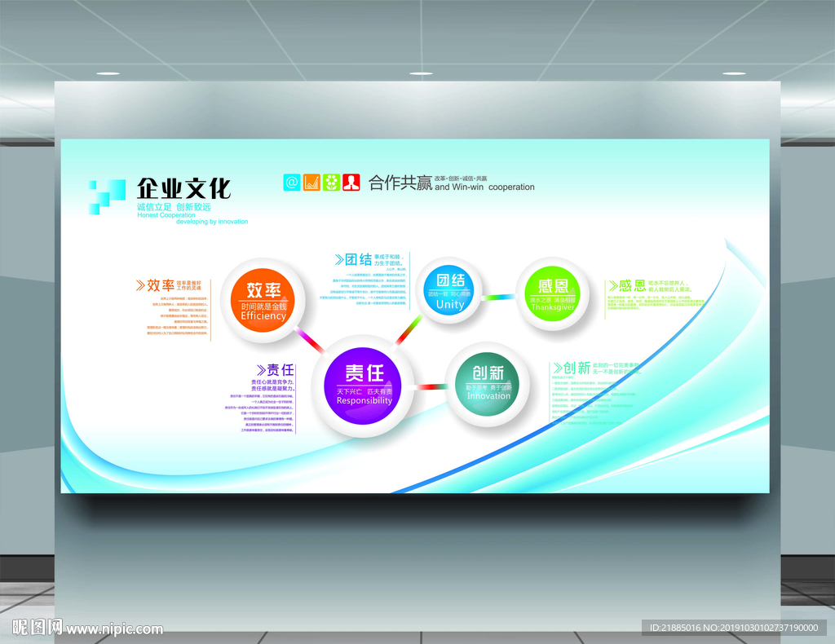Click the purple Responsibility circle
The height and width of the screenshot is (644, 835).
click(364, 386)
